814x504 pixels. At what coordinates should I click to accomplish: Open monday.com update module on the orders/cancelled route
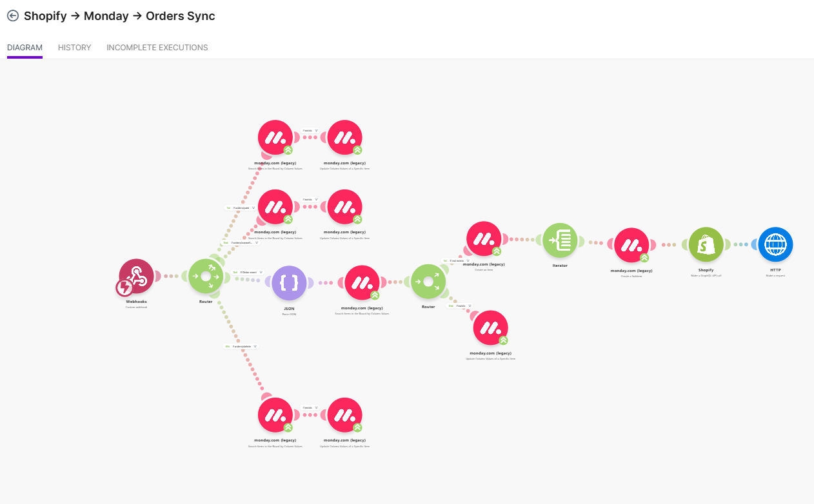tap(344, 207)
